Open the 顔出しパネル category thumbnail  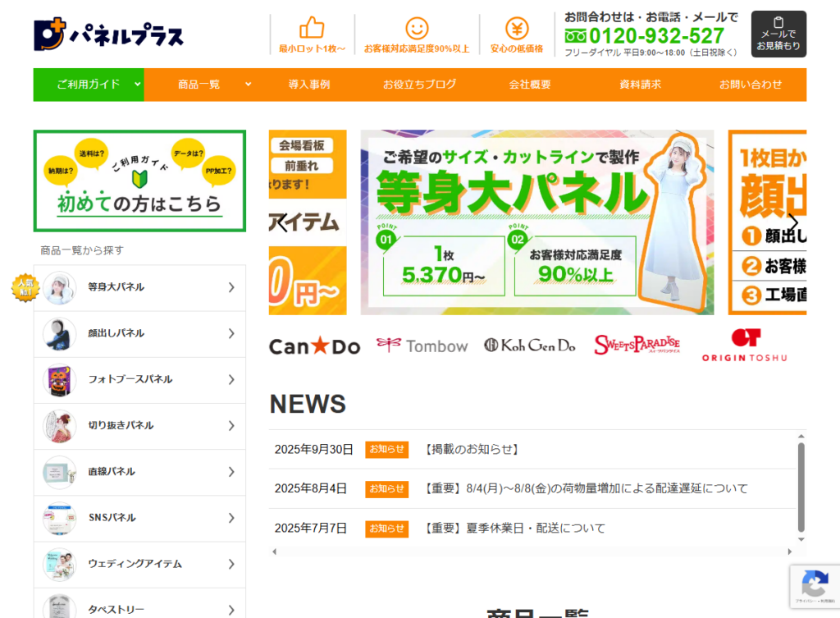[59, 333]
